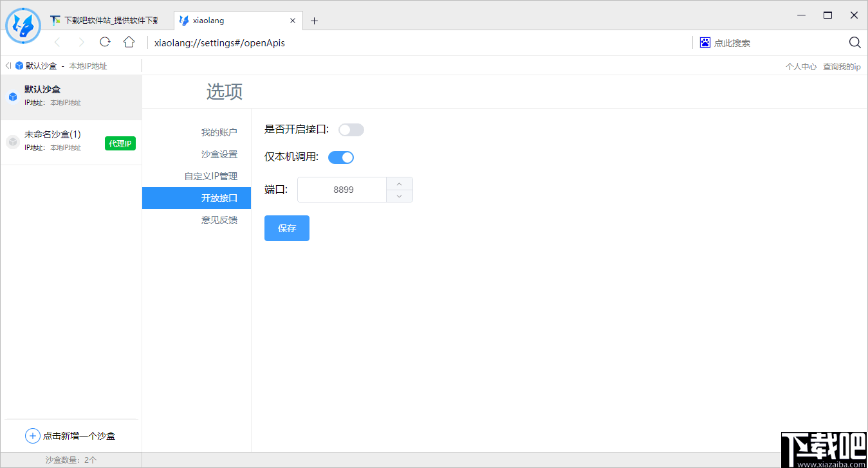Screen dimensions: 868x468
Task: Open search with the magnifier icon
Action: click(x=854, y=42)
